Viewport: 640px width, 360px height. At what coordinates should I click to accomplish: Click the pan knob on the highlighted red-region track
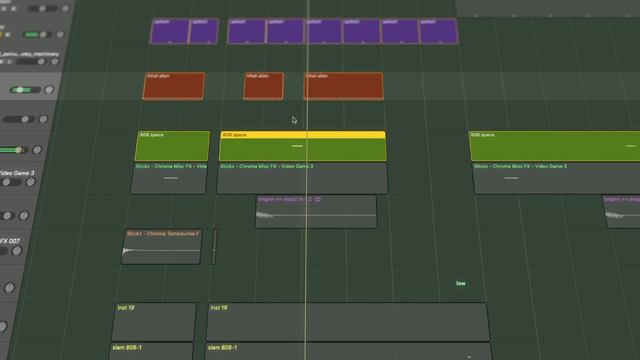(x=49, y=90)
